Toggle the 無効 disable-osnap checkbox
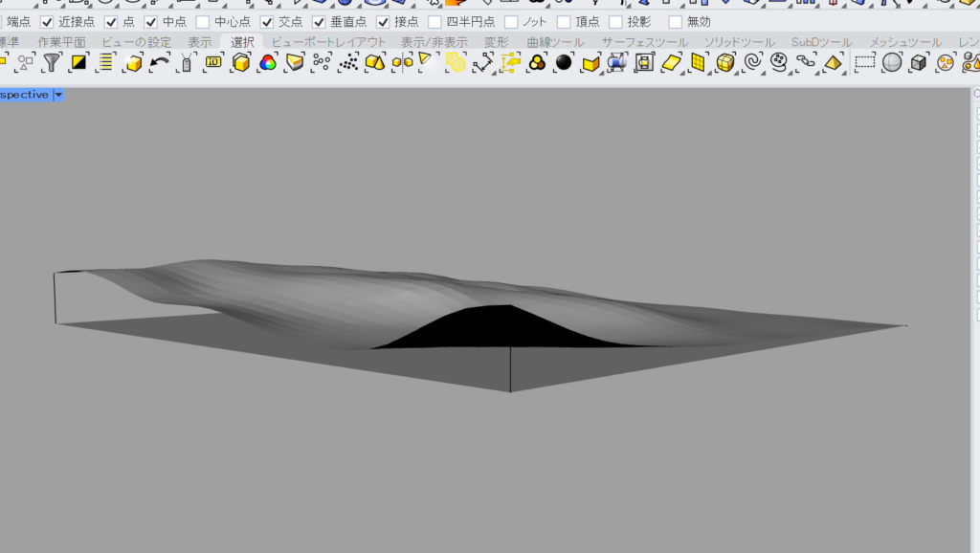980x553 pixels. pos(676,21)
